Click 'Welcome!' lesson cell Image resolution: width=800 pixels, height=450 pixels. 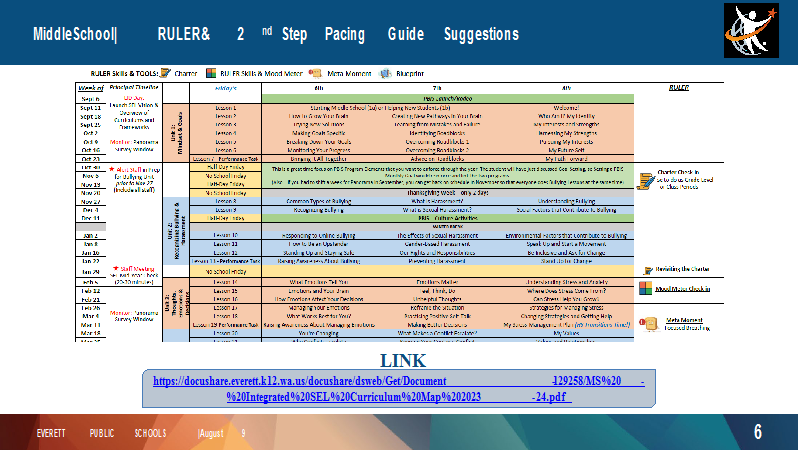tap(566, 108)
